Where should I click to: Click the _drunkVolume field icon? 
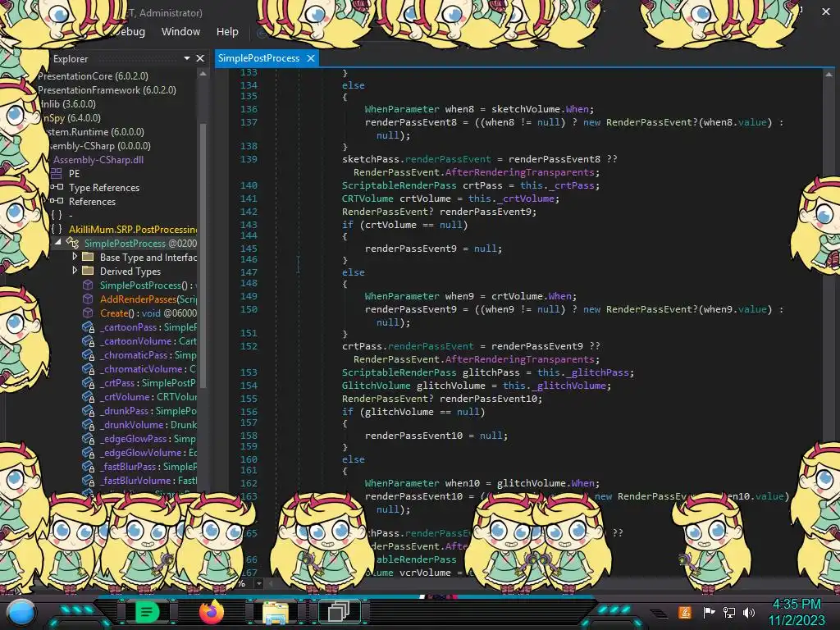coord(88,424)
